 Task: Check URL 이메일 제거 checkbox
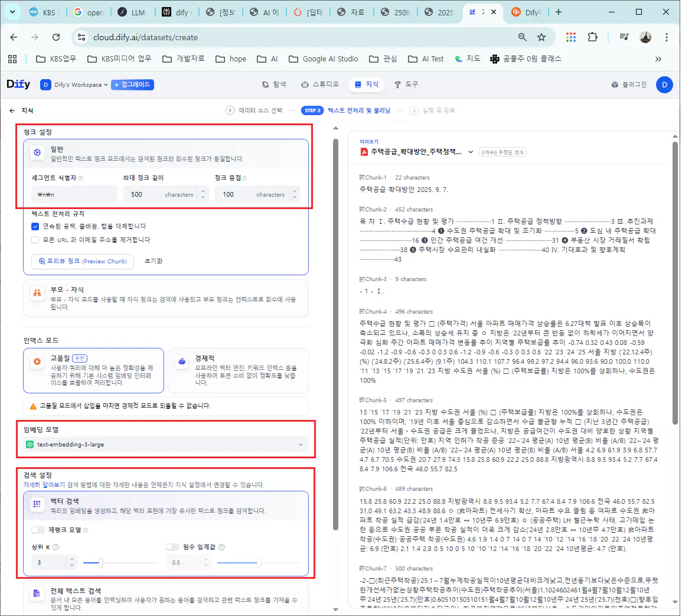[35, 240]
